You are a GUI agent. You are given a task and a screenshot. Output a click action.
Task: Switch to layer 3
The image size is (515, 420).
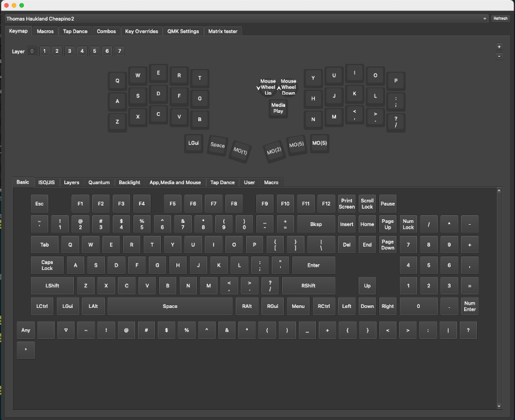(69, 51)
